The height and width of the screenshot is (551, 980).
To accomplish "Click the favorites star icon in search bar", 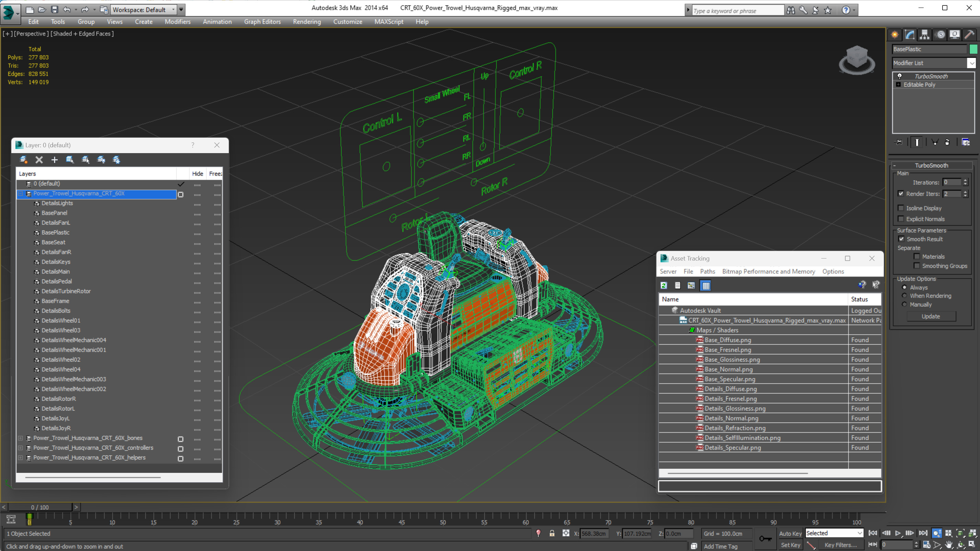I will tap(828, 10).
